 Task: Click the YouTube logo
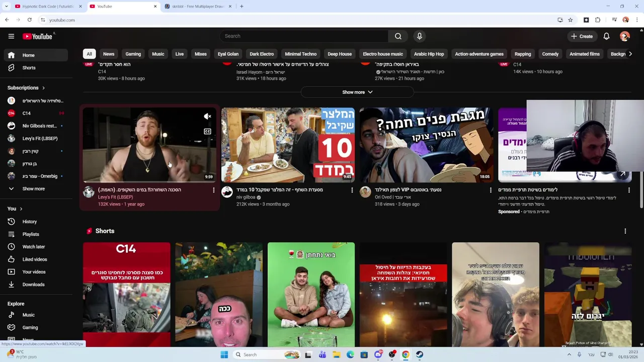(x=37, y=36)
